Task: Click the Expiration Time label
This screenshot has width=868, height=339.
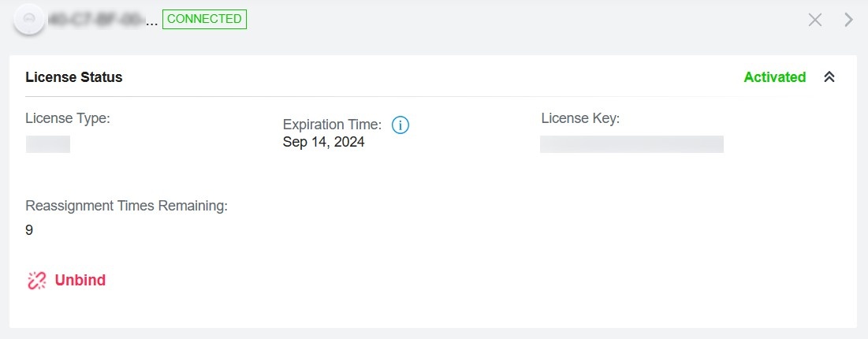Action: 332,125
